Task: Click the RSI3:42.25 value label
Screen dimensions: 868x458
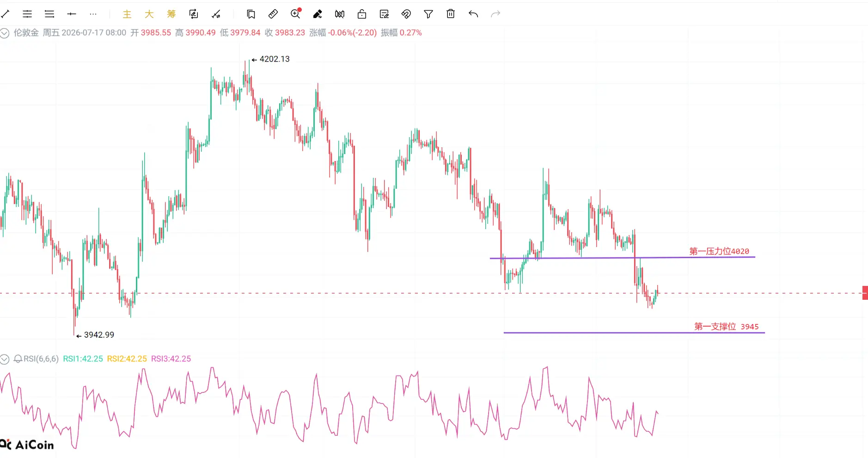Action: click(x=171, y=359)
